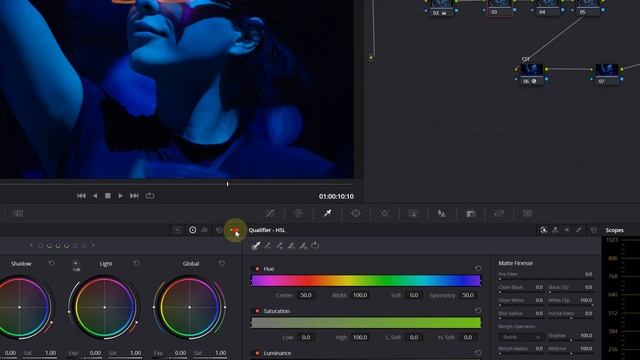This screenshot has height=360, width=640.
Task: Open the Scopes panel tab
Action: 614,230
